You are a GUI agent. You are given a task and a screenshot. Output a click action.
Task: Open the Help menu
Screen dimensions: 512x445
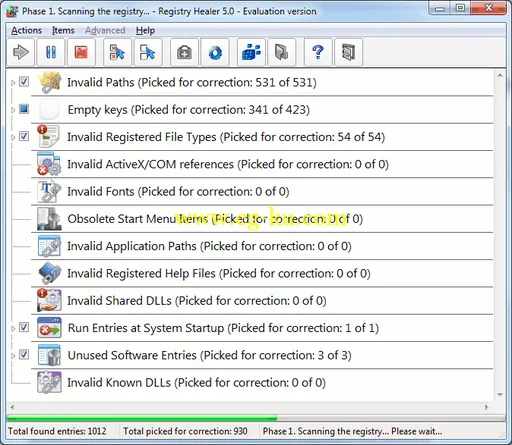145,30
